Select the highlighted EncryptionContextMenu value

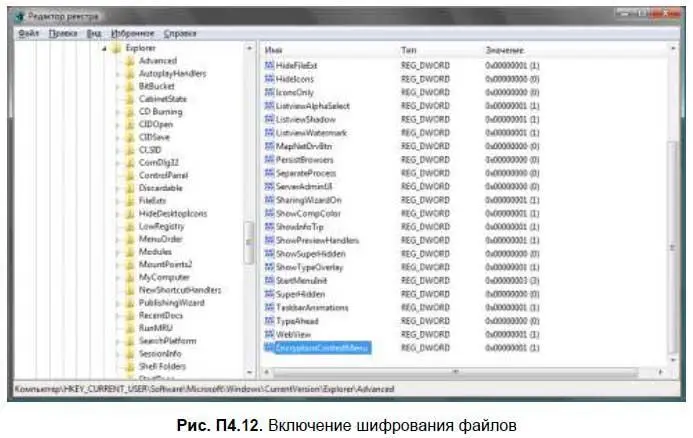pos(323,348)
